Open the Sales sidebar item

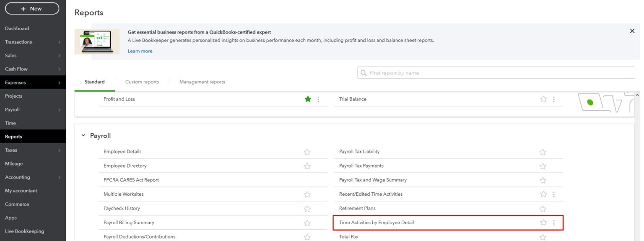(x=11, y=55)
